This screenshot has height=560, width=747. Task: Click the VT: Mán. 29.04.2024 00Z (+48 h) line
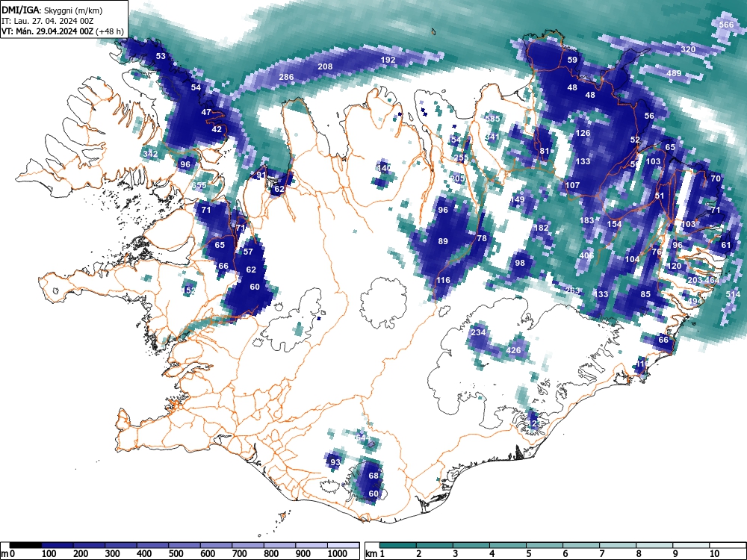pyautogui.click(x=63, y=31)
